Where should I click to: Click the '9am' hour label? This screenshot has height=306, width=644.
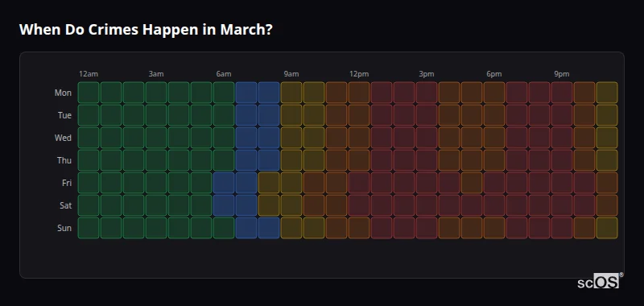291,74
